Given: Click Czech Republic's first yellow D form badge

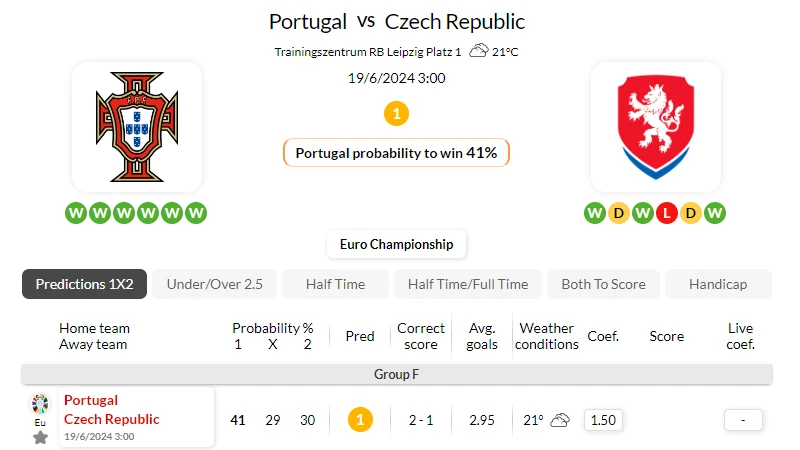Looking at the screenshot, I should click(618, 213).
